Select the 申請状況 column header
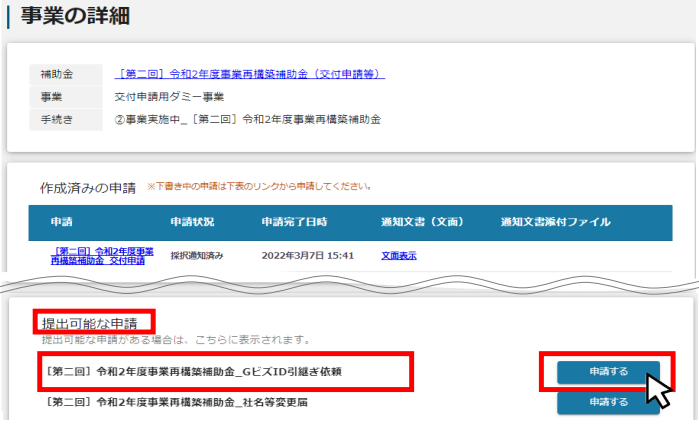Image resolution: width=699 pixels, height=436 pixels. [192, 222]
